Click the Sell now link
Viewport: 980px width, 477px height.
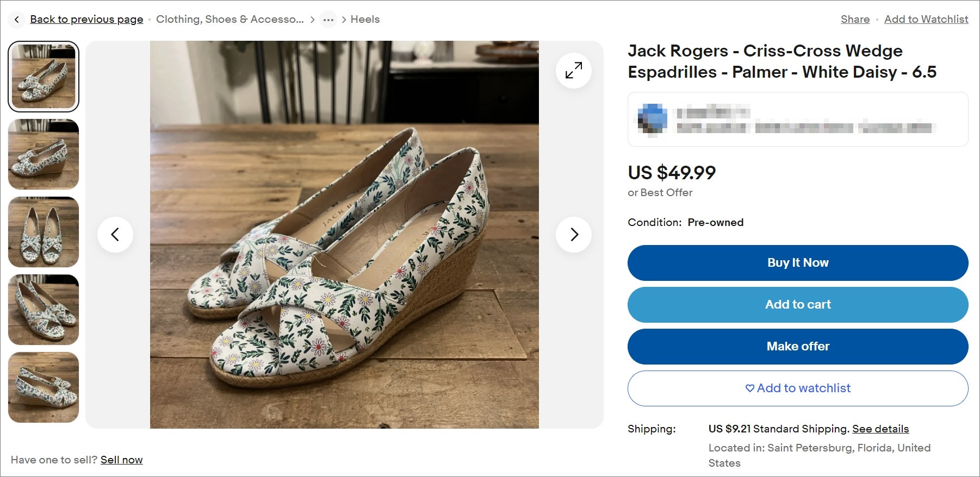point(121,460)
